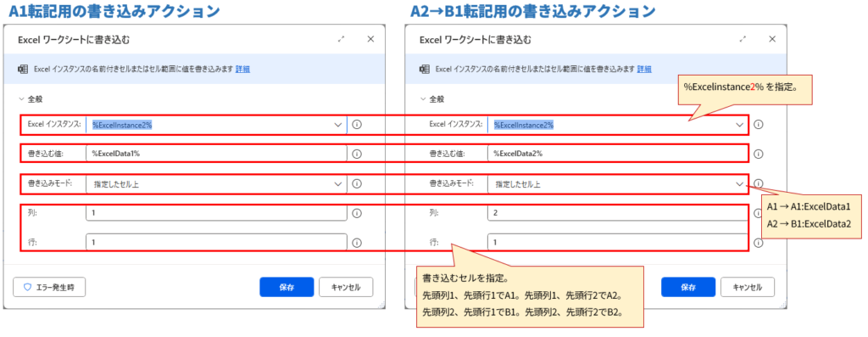Open Excel インスタンス dropdown in right dialog
The height and width of the screenshot is (337, 868).
[x=739, y=125]
